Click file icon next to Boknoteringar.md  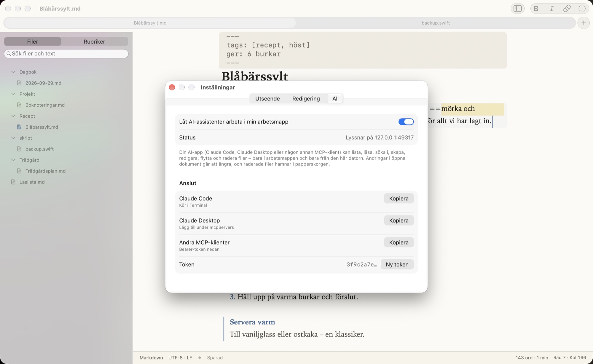(x=19, y=105)
